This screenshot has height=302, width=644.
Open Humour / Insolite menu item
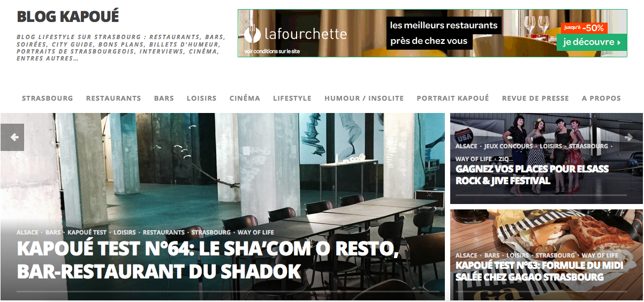364,98
